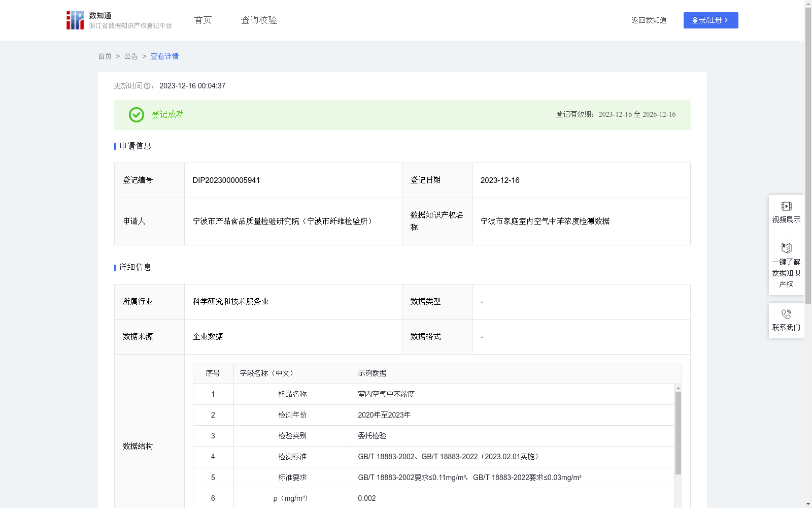812x508 pixels.
Task: Click the 数知通 platform logo
Action: point(119,20)
